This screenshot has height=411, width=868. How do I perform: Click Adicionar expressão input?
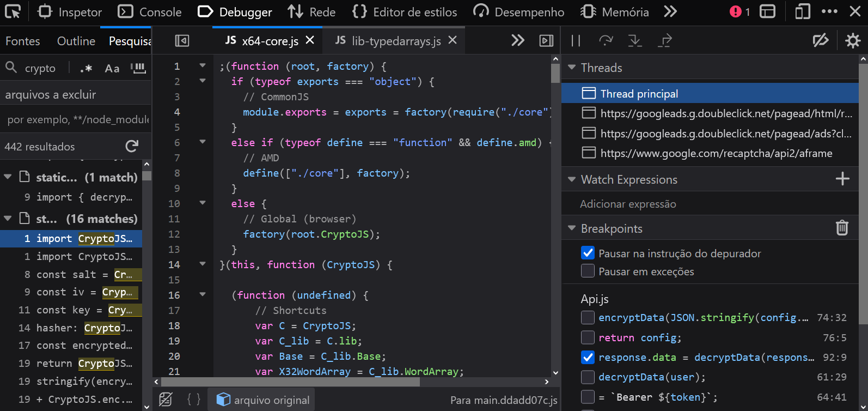click(710, 204)
